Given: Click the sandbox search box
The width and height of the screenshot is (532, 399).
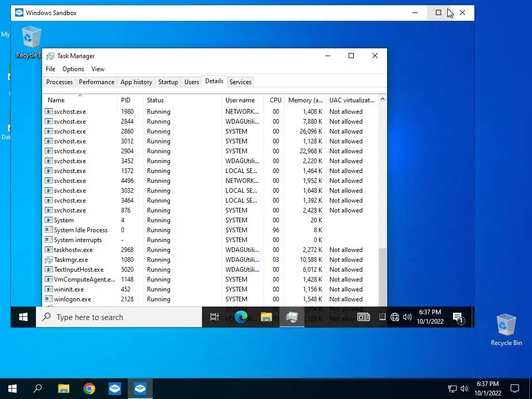Looking at the screenshot, I should 119,317.
